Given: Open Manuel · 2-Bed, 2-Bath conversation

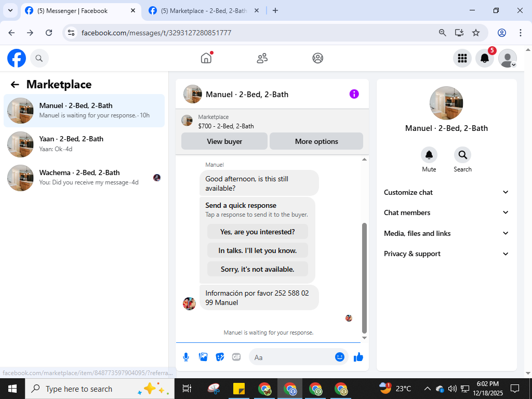Looking at the screenshot, I should click(84, 111).
